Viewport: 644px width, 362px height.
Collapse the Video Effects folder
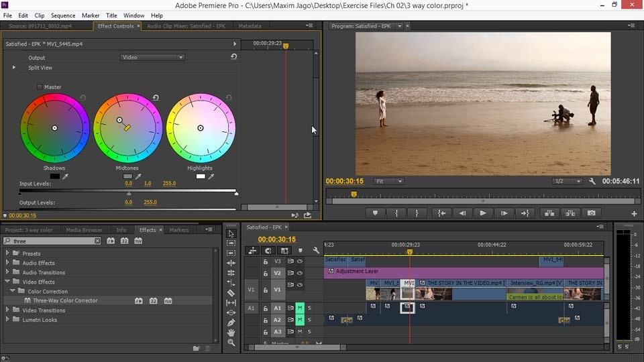[7, 282]
